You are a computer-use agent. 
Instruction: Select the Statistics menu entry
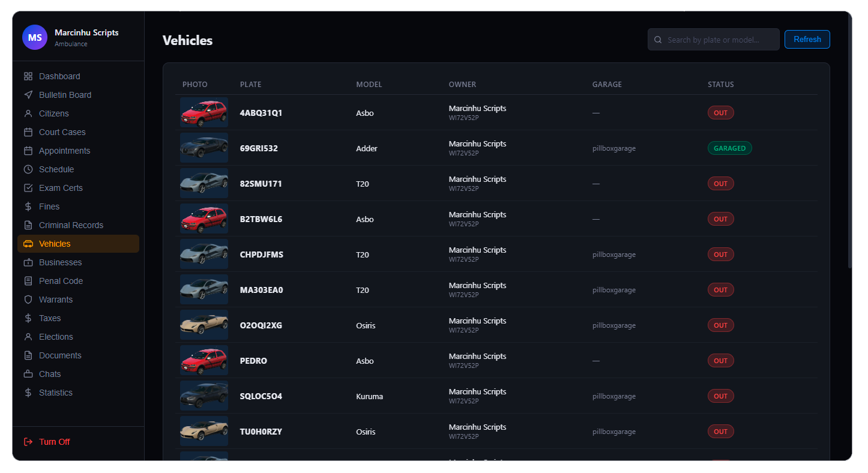55,393
